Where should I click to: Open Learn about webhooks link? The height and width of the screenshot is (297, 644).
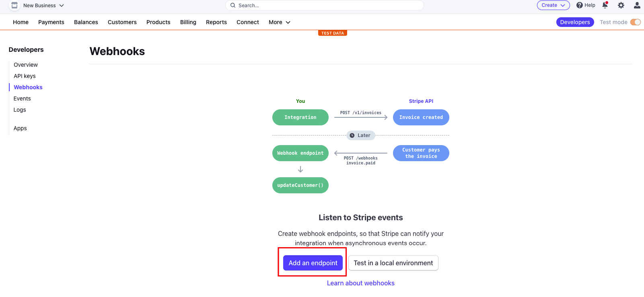click(360, 283)
